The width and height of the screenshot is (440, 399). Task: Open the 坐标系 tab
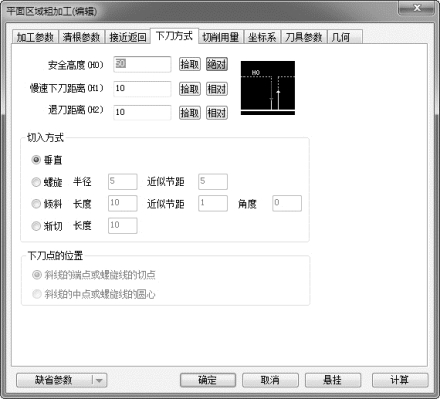coord(262,37)
